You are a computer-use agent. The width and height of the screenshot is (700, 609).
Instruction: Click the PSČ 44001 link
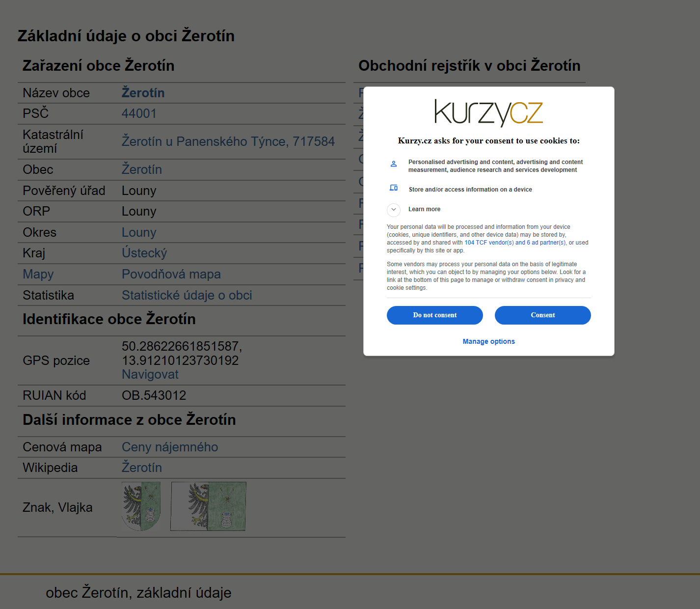139,113
